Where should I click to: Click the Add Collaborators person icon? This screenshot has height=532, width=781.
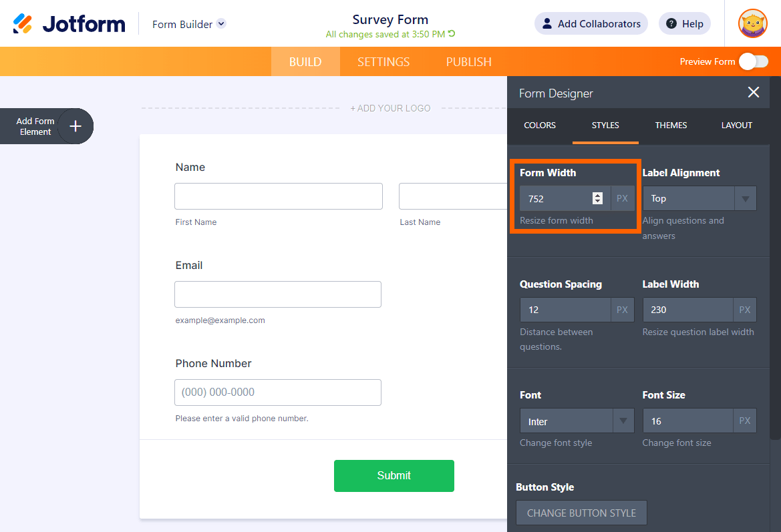[x=546, y=24]
